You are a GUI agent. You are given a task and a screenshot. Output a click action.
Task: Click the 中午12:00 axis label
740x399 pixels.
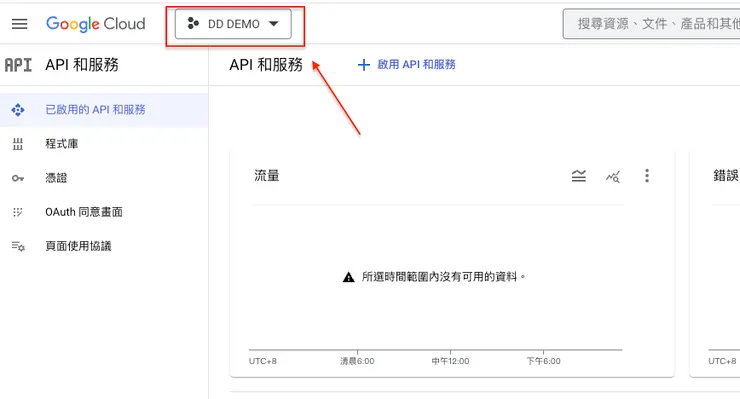[x=450, y=361]
